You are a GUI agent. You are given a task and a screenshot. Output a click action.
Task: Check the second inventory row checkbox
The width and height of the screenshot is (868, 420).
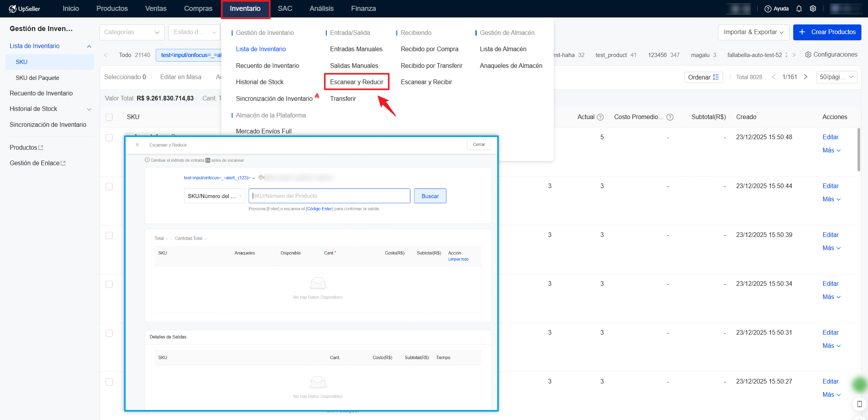coord(109,187)
